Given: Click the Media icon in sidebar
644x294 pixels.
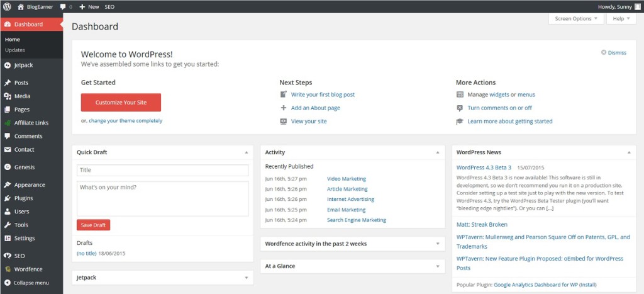Looking at the screenshot, I should (8, 96).
